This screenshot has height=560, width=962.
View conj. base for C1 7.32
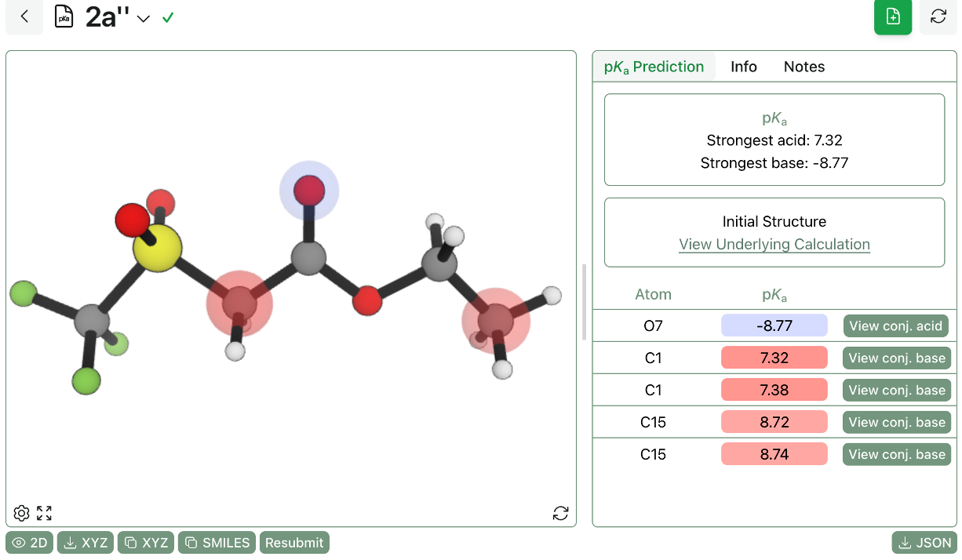(896, 358)
